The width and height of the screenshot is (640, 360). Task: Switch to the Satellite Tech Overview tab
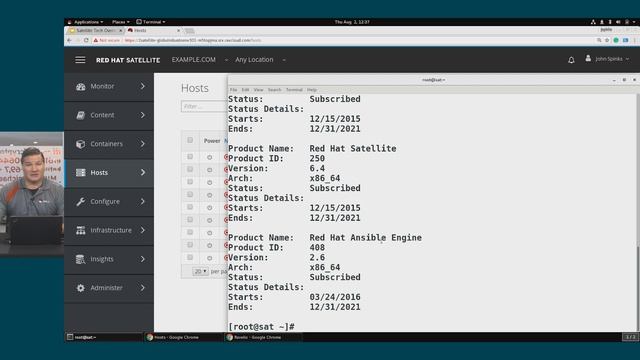pyautogui.click(x=96, y=31)
